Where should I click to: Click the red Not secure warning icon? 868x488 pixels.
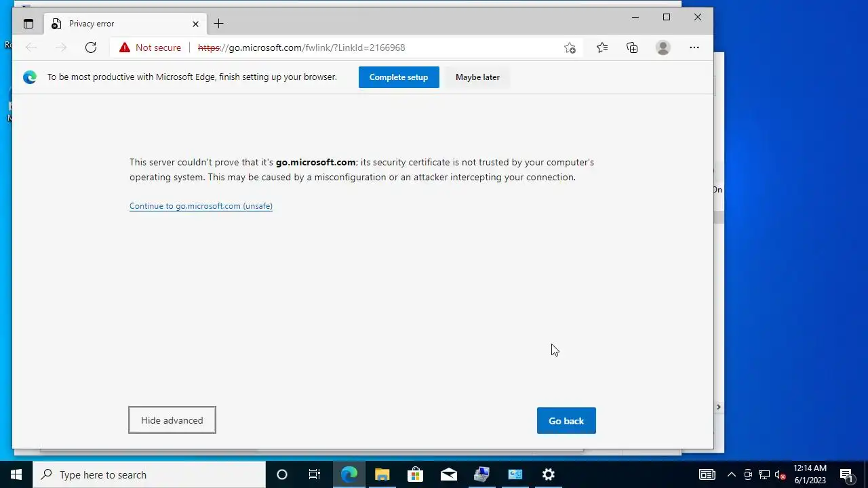click(125, 47)
